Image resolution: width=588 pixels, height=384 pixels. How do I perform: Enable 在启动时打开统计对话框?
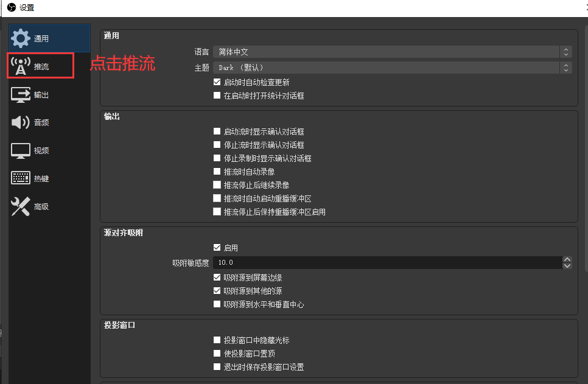click(x=217, y=96)
